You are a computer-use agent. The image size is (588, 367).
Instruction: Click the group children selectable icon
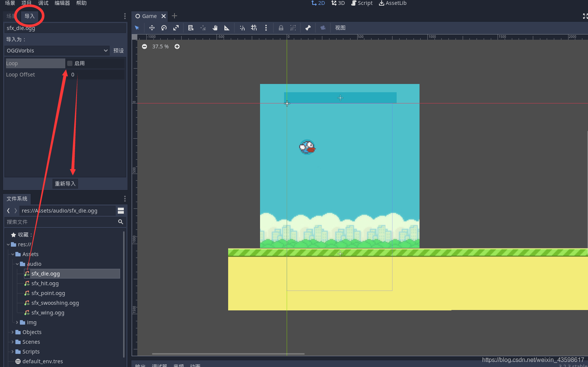(x=293, y=28)
